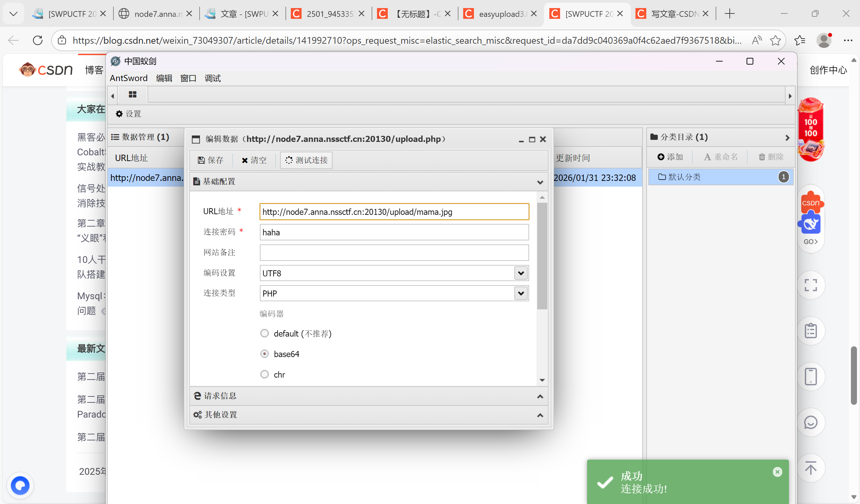Viewport: 860px width, 504px height.
Task: Add a new category with 添加
Action: pyautogui.click(x=670, y=157)
